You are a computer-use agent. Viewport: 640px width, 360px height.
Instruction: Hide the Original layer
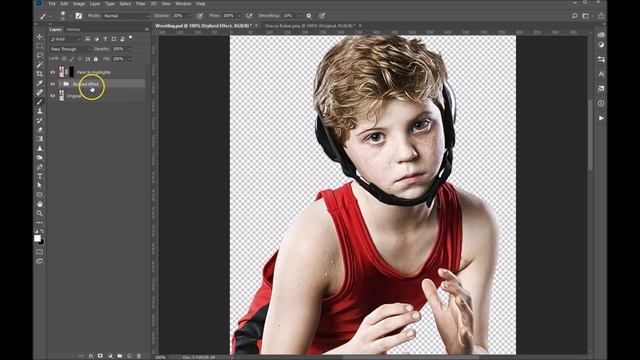[x=53, y=96]
